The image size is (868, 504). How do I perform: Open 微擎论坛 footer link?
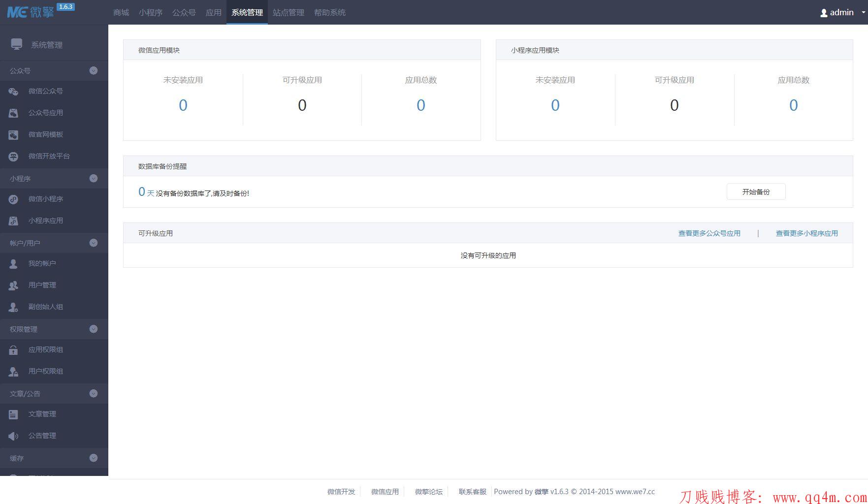point(429,492)
